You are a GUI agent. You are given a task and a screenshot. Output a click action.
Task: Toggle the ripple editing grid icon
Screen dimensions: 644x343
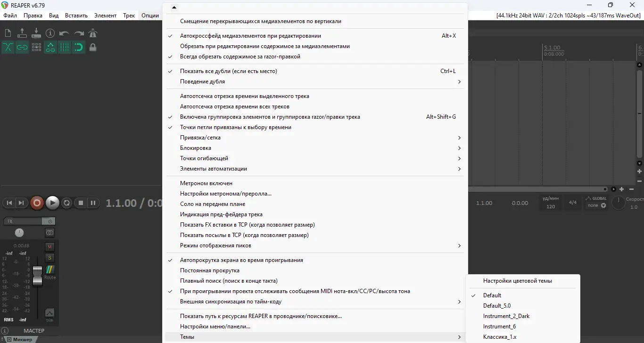(x=36, y=47)
